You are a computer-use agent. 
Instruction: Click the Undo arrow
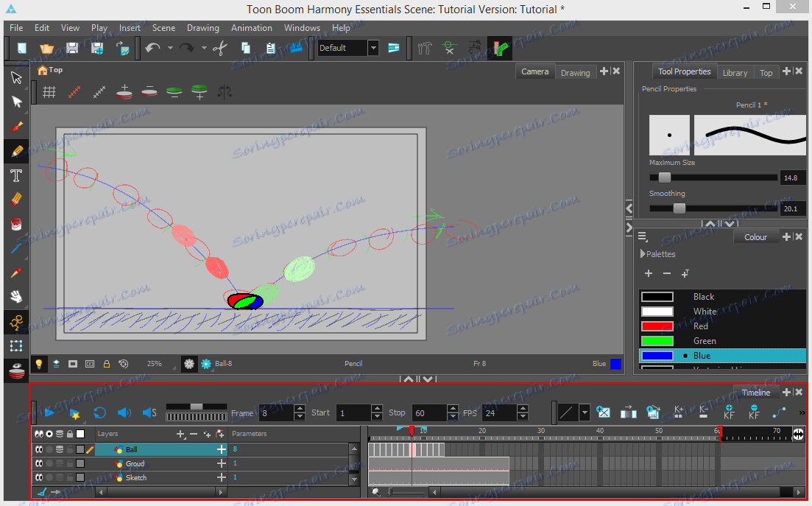click(x=152, y=49)
